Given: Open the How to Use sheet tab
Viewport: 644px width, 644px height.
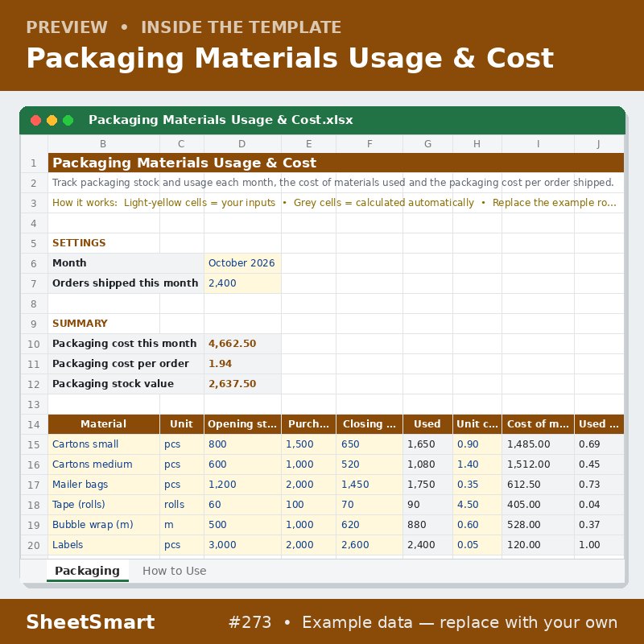Looking at the screenshot, I should [x=174, y=571].
